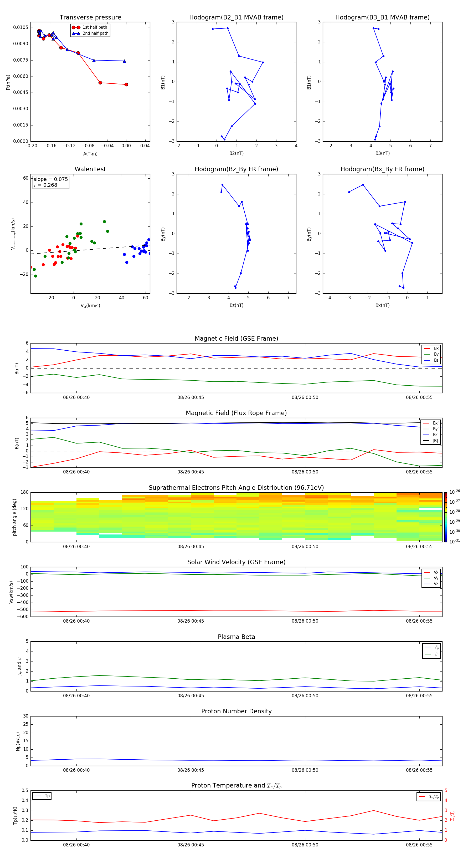Click the last red point in pressure plot

126,85
